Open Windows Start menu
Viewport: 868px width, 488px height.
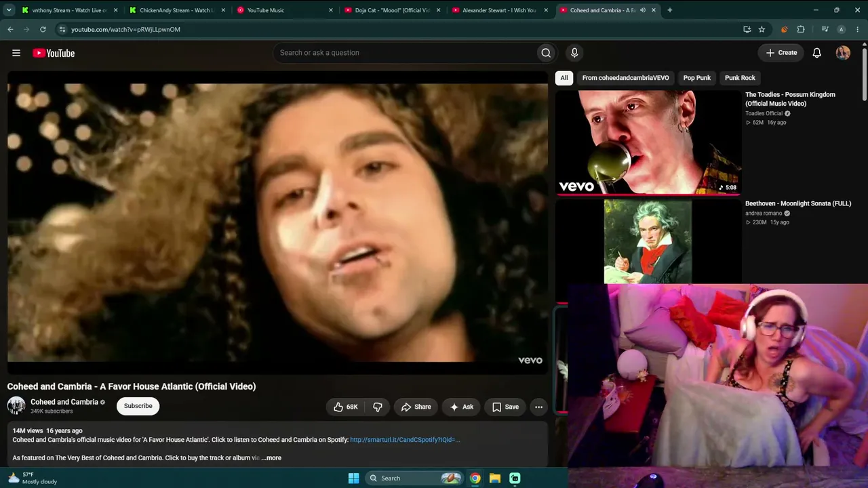(353, 478)
